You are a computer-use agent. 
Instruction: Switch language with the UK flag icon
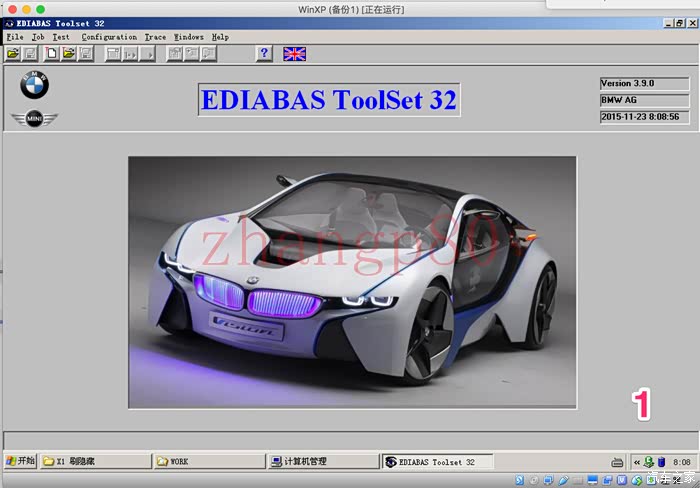295,54
